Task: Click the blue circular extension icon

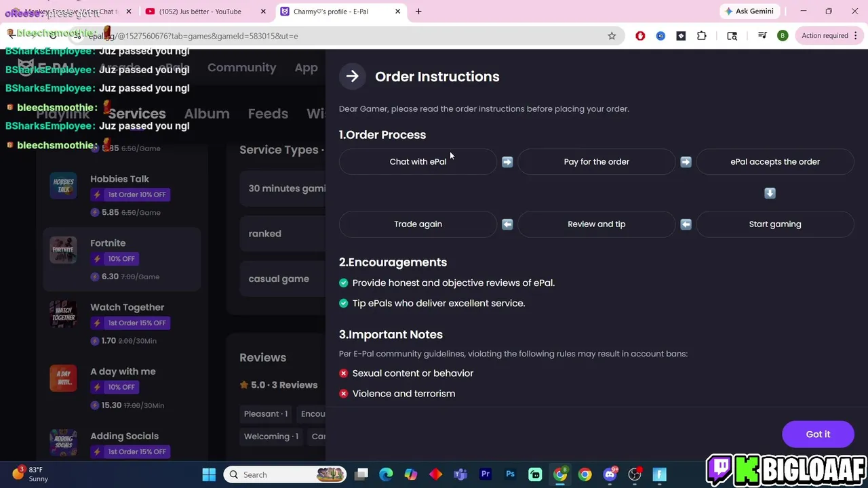Action: point(660,36)
